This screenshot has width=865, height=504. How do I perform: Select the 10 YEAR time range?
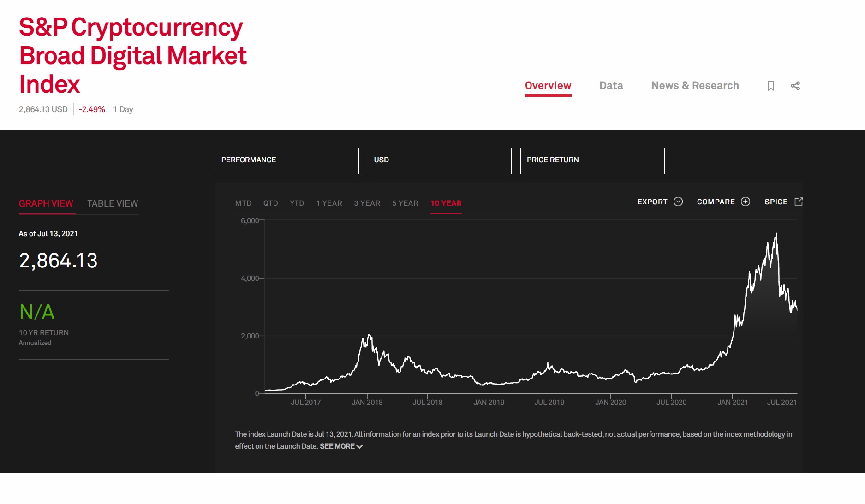[446, 203]
